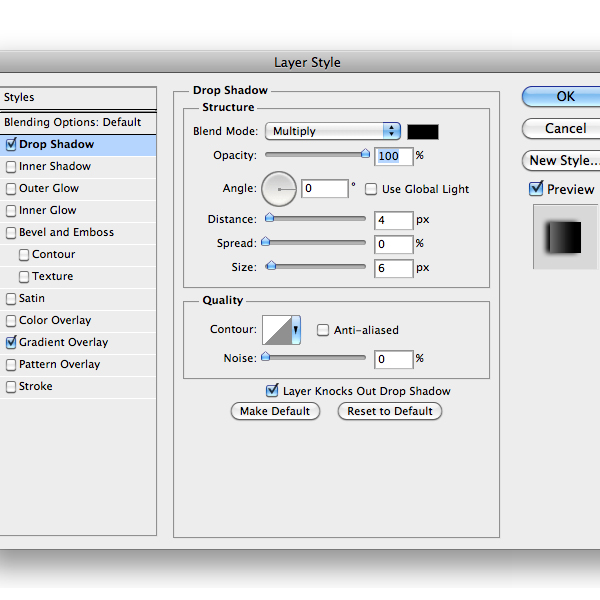The image size is (600, 600).
Task: Toggle Use Global Light checkbox
Action: pyautogui.click(x=370, y=189)
